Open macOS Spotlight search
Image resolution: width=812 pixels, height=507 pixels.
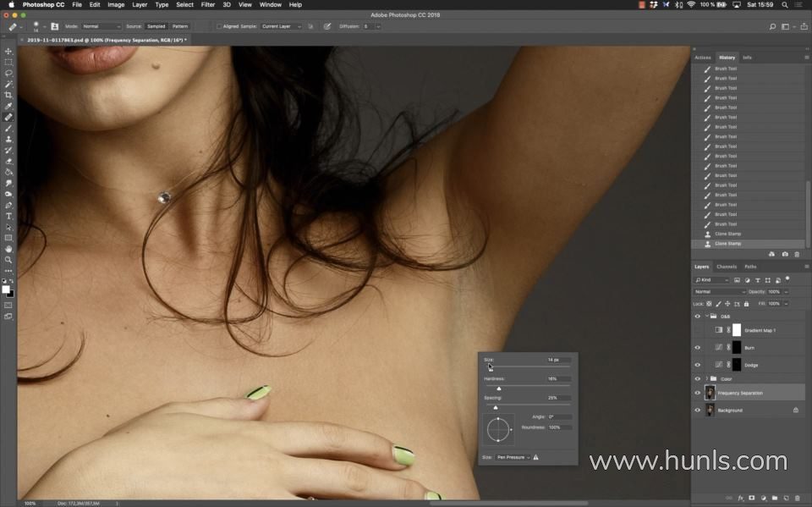pos(785,5)
